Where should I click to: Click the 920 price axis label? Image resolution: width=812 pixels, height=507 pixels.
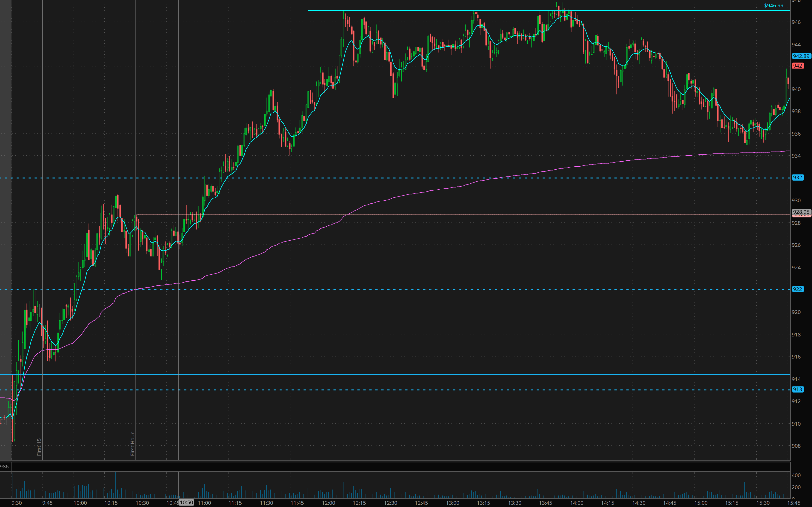coord(796,312)
